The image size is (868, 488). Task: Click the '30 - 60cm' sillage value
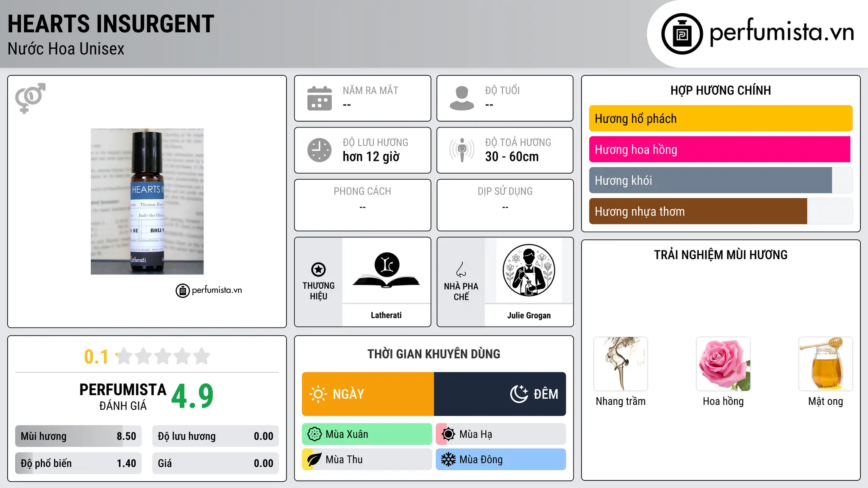click(x=512, y=157)
